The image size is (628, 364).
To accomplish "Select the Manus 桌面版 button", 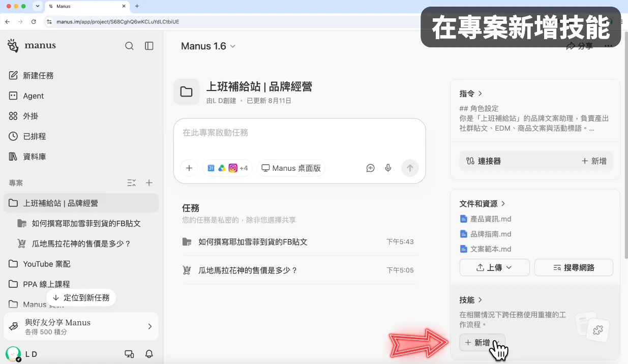I will click(x=291, y=168).
